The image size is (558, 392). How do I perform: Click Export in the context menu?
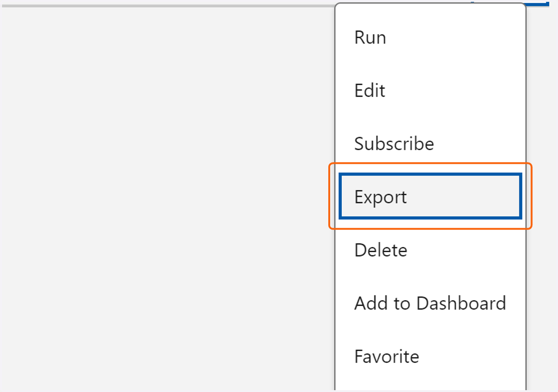(x=430, y=196)
